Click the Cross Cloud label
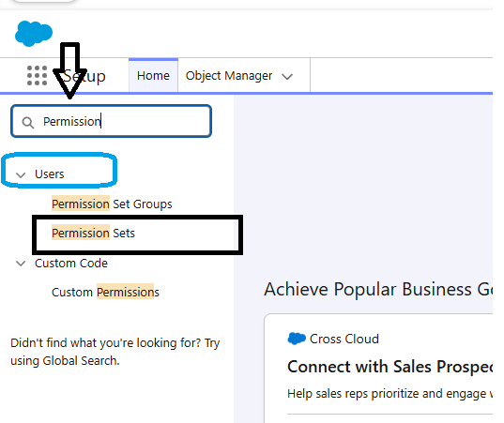This screenshot has height=423, width=504. (x=344, y=339)
